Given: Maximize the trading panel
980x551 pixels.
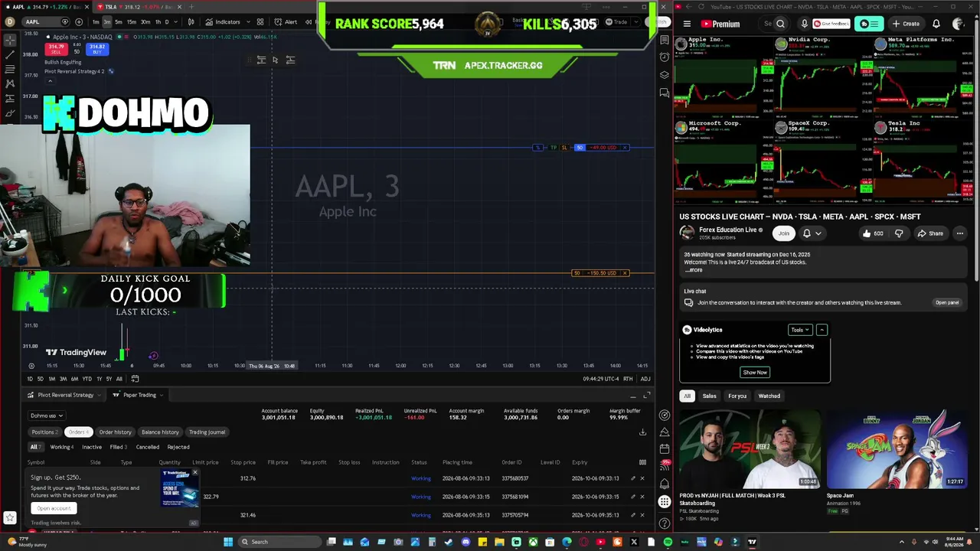Looking at the screenshot, I should coord(646,395).
